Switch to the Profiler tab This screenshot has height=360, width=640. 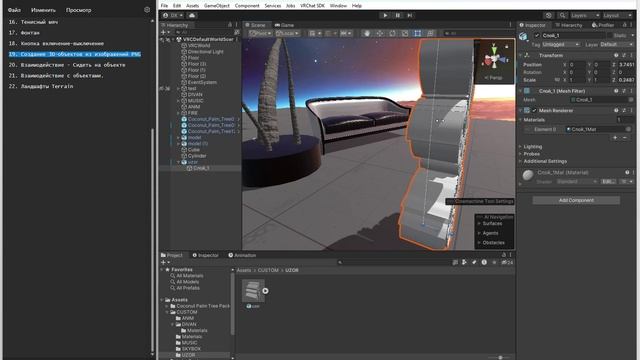[603, 25]
